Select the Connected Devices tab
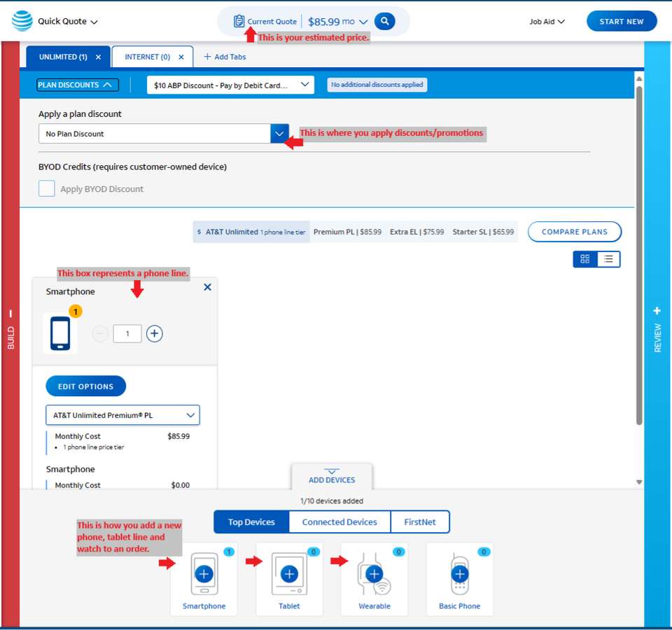The width and height of the screenshot is (672, 630). click(x=339, y=521)
